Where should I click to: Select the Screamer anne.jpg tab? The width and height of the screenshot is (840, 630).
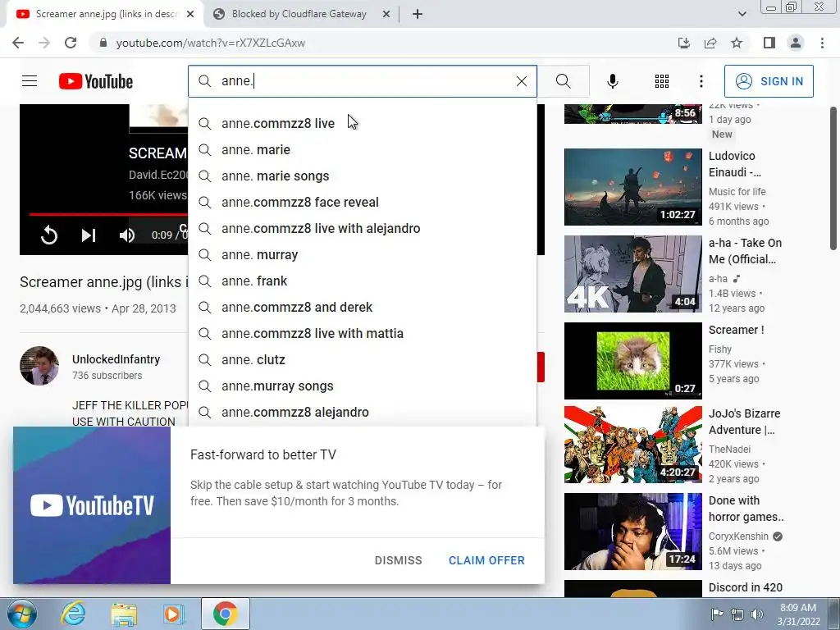point(104,14)
